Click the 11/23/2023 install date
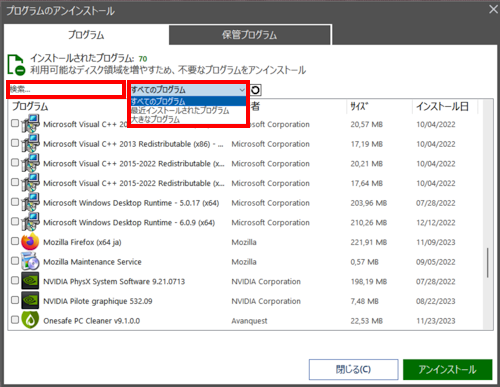This screenshot has width=500, height=387. pyautogui.click(x=436, y=321)
